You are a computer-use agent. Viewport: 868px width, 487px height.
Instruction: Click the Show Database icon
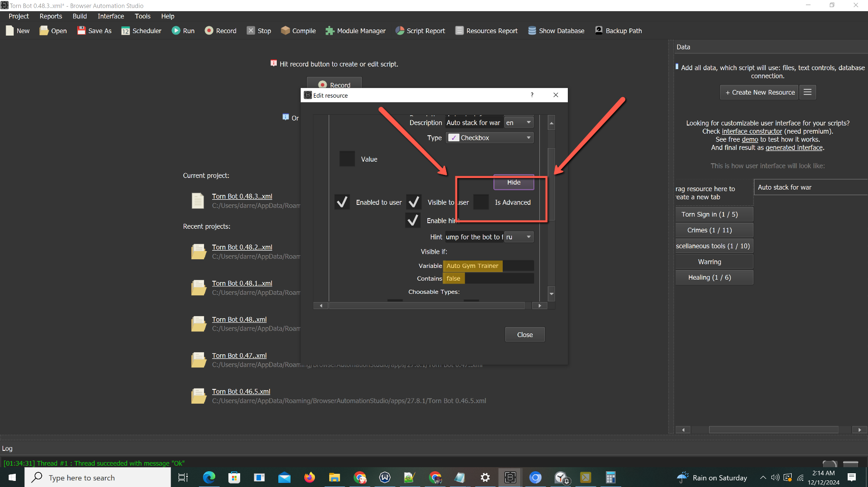[532, 31]
